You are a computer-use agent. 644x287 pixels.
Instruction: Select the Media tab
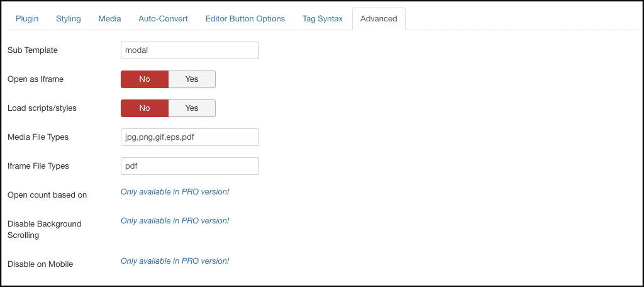click(109, 19)
